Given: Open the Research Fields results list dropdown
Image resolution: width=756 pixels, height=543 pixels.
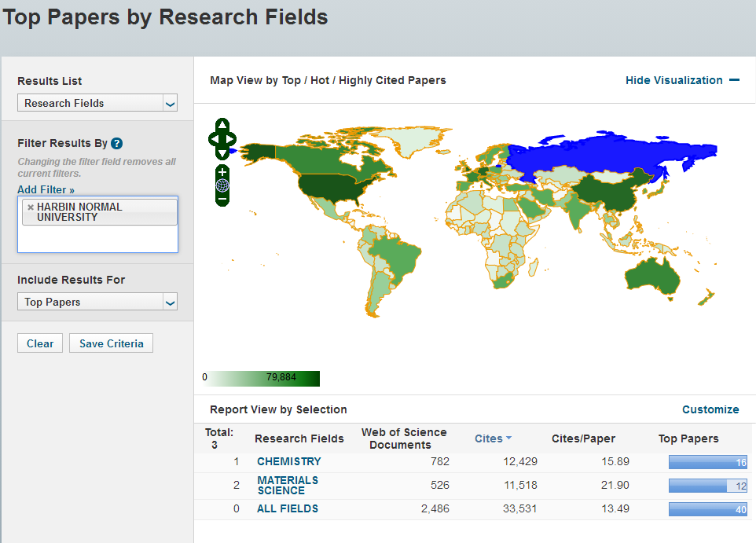Looking at the screenshot, I should tap(97, 103).
